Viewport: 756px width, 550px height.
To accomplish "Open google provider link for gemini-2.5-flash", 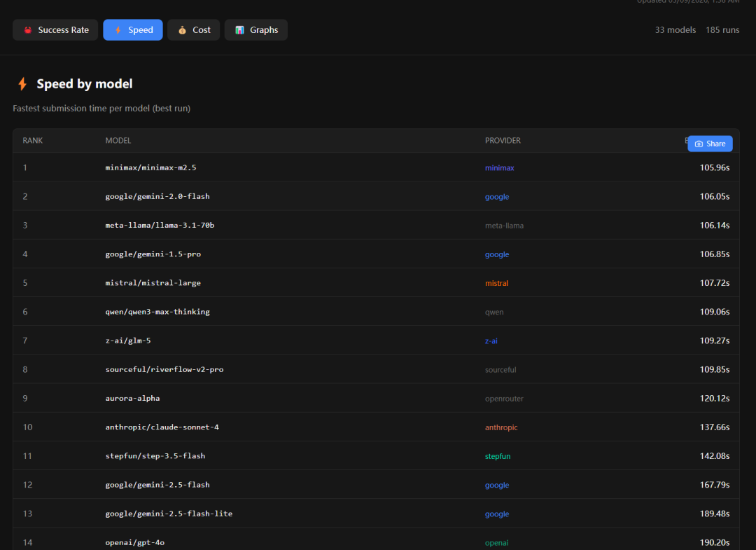I will (x=497, y=486).
